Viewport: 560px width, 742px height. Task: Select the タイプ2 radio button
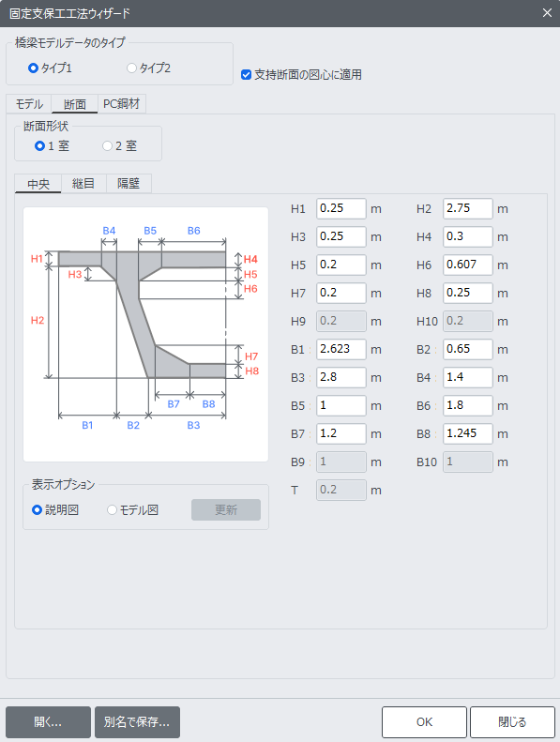click(x=148, y=68)
